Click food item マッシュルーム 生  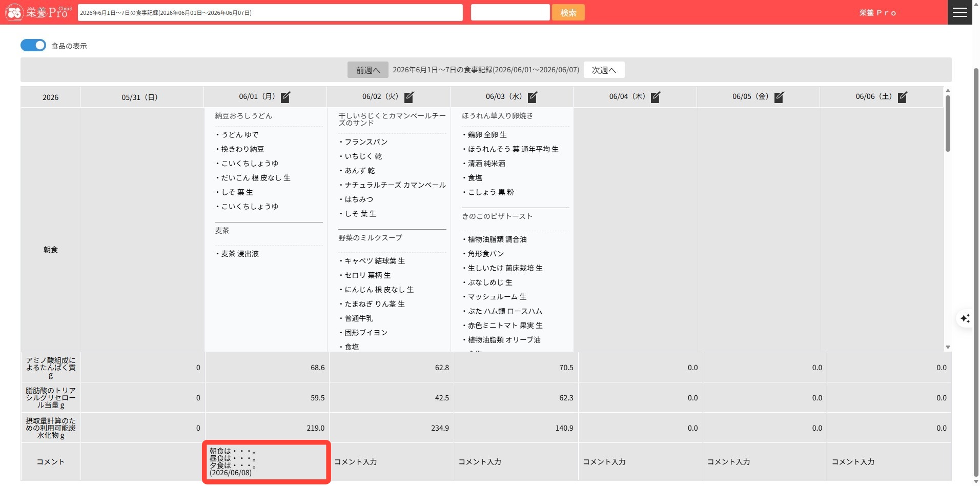497,297
